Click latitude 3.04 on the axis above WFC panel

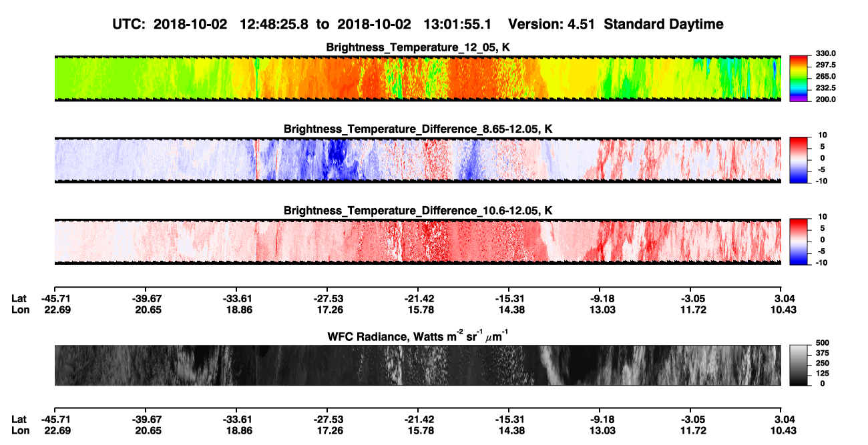tap(783, 299)
